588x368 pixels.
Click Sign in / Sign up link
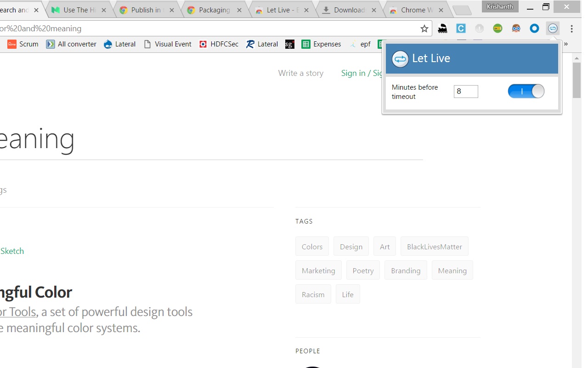click(x=362, y=73)
